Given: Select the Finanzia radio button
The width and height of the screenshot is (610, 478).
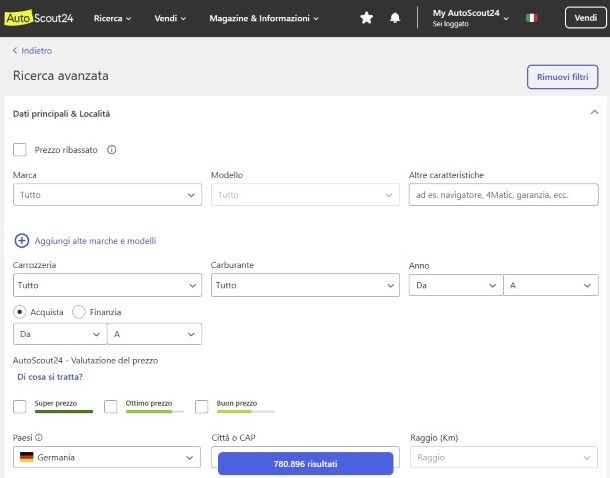Looking at the screenshot, I should point(79,312).
